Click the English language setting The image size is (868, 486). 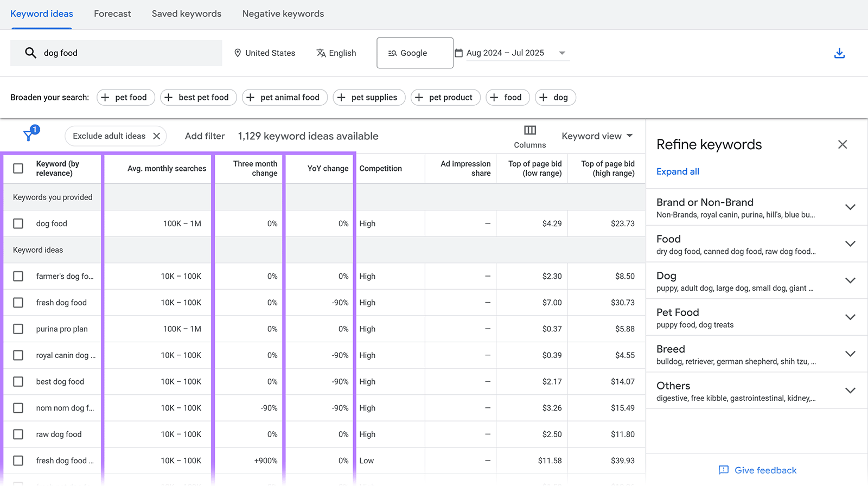point(336,53)
